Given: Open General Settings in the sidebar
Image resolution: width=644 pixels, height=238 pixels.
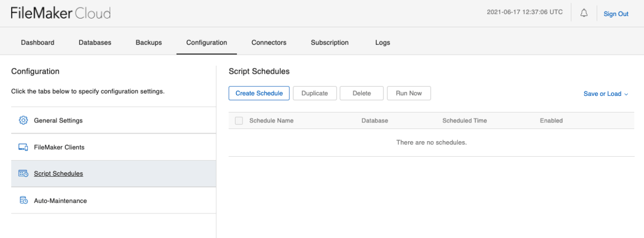Looking at the screenshot, I should [114, 121].
